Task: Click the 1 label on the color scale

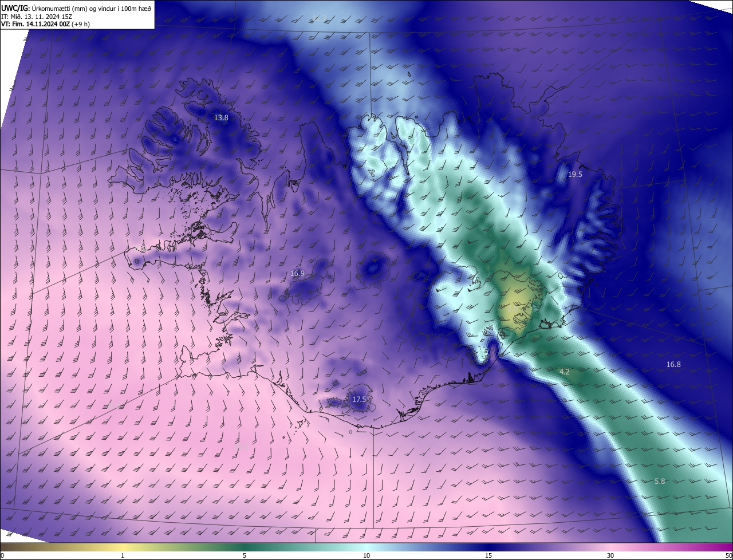Action: click(123, 555)
